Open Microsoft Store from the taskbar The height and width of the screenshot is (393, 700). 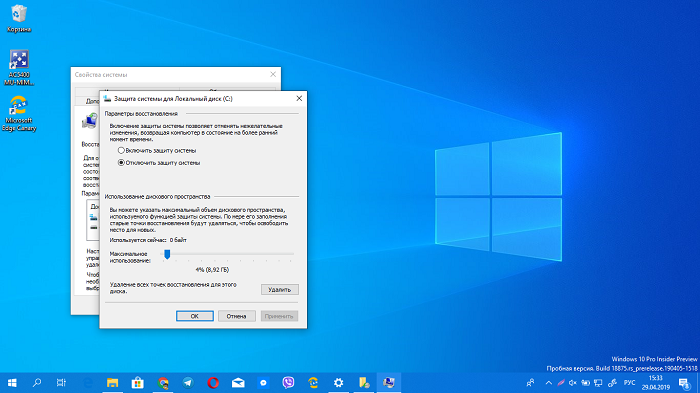(x=138, y=383)
